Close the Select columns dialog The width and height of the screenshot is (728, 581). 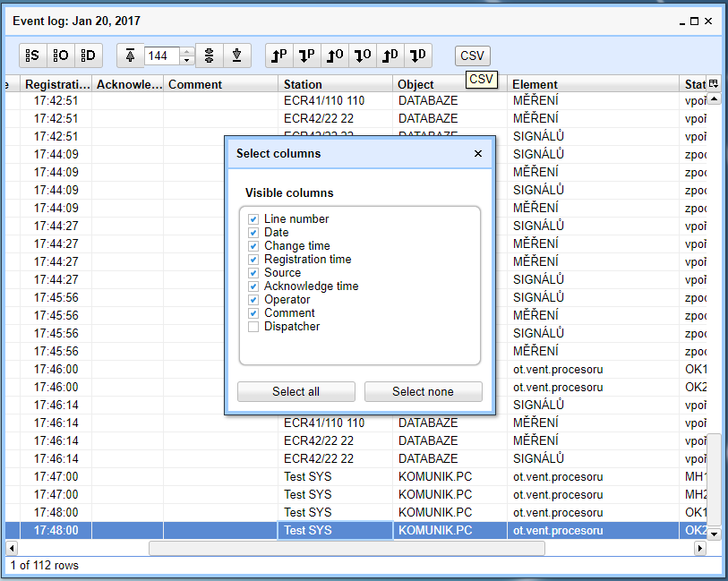click(478, 154)
